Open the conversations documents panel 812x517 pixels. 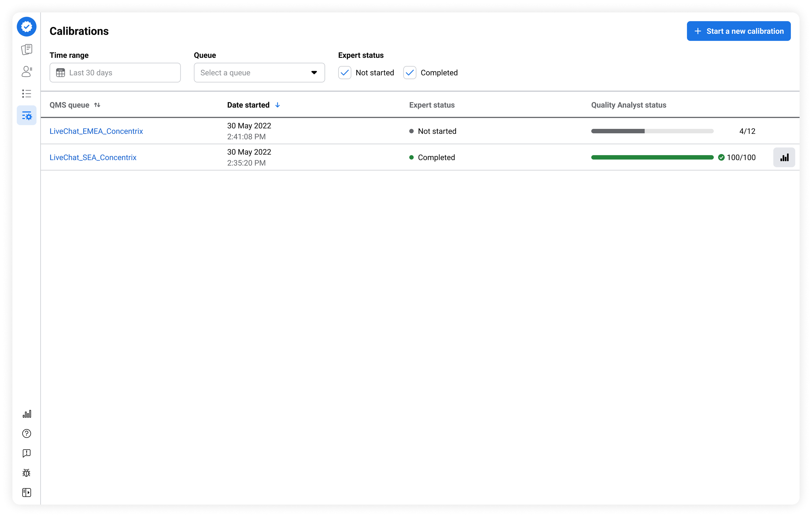click(26, 49)
